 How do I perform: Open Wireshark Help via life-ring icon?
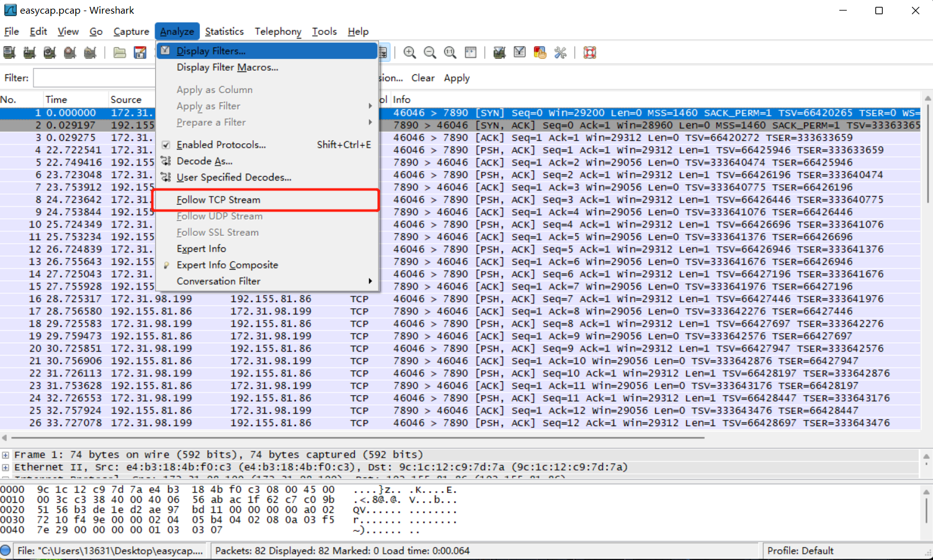point(590,52)
